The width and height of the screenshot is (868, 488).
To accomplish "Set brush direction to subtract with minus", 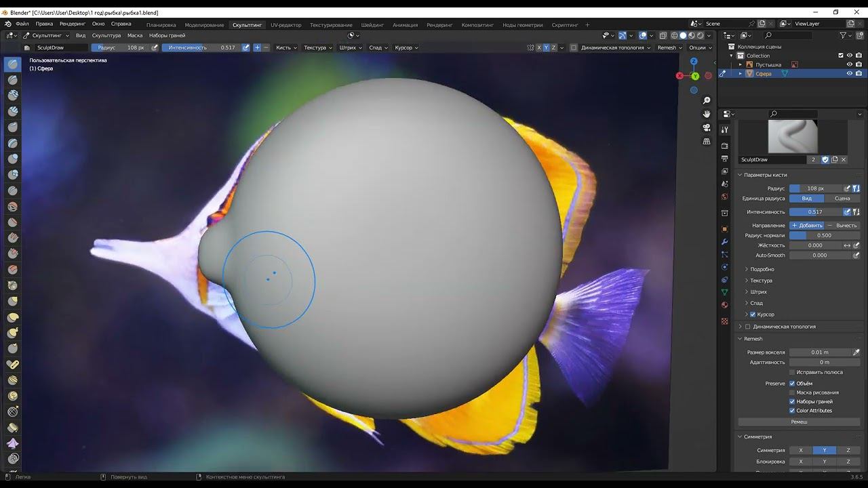I will coord(266,47).
